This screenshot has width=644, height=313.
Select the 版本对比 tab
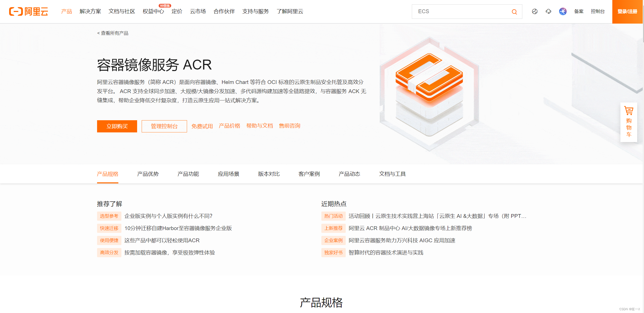(269, 174)
